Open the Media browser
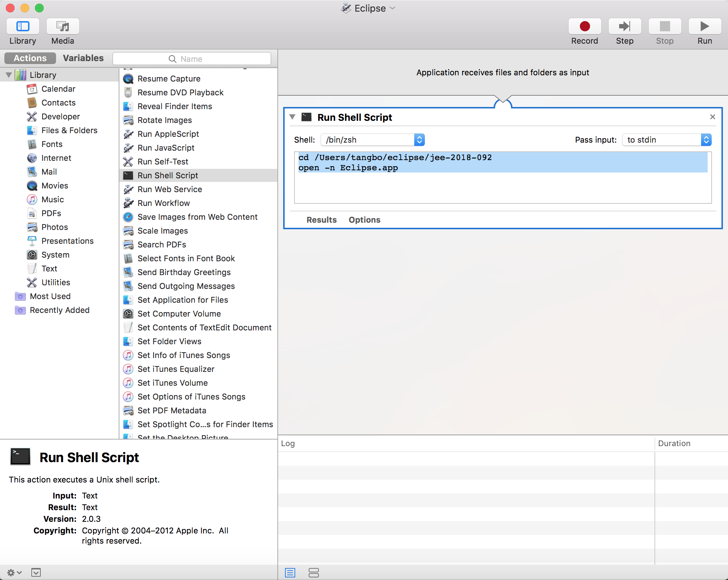728x580 pixels. pyautogui.click(x=63, y=26)
